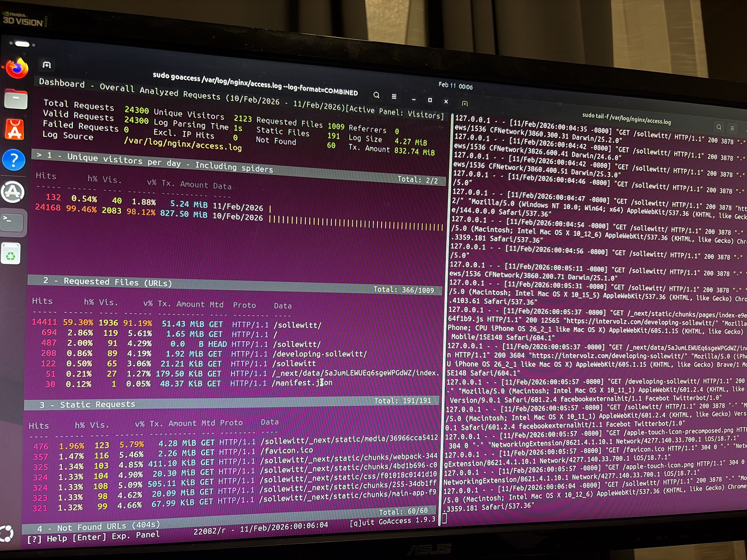The width and height of the screenshot is (747, 560).
Task: Click the Log Source path in the dashboard
Action: [183, 144]
